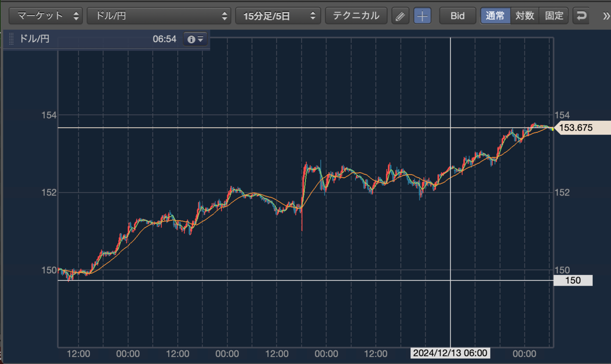Click the Bid price type button

457,16
